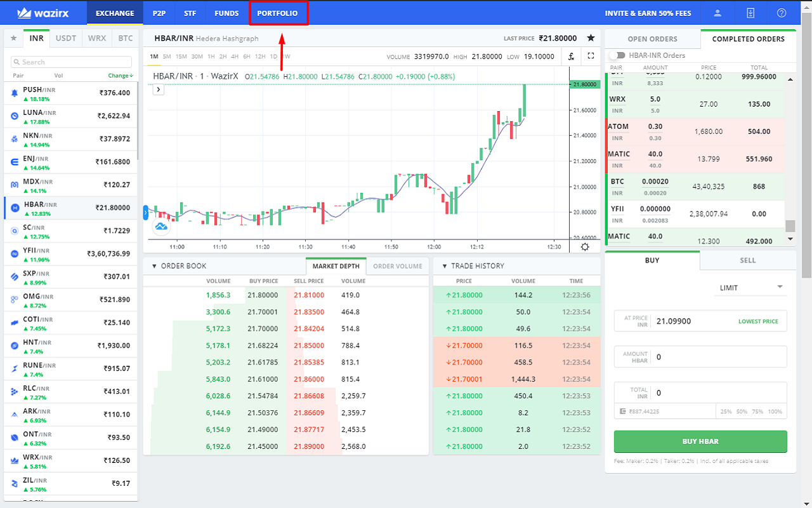Click the WazirX logo
Viewport: 812px width, 508px height.
click(43, 13)
